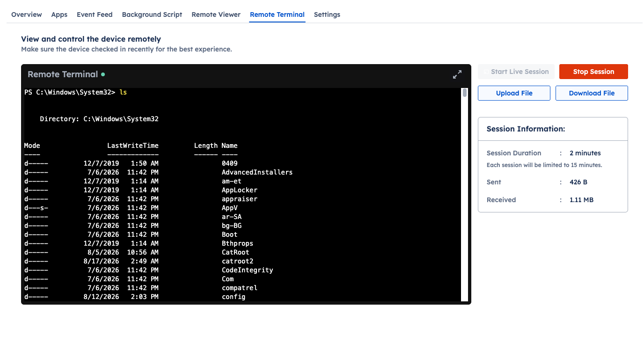The image size is (644, 343).
Task: Click the d---s- mode of AppV row
Action: (x=36, y=208)
